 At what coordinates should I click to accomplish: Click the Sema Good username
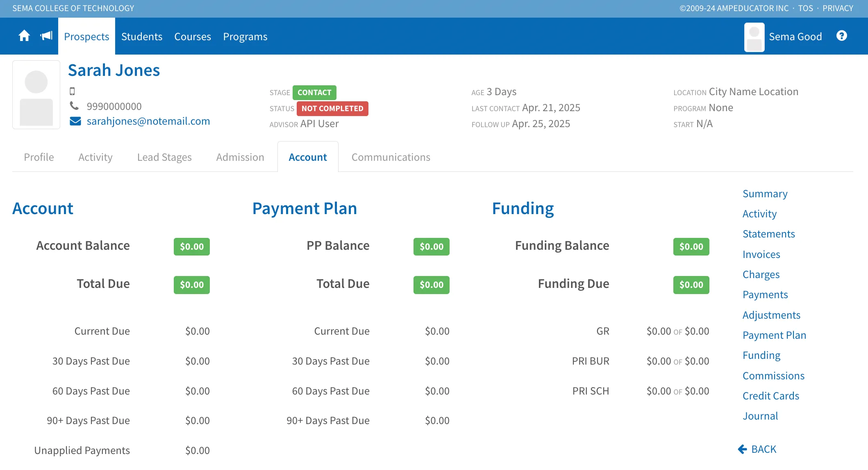[795, 37]
